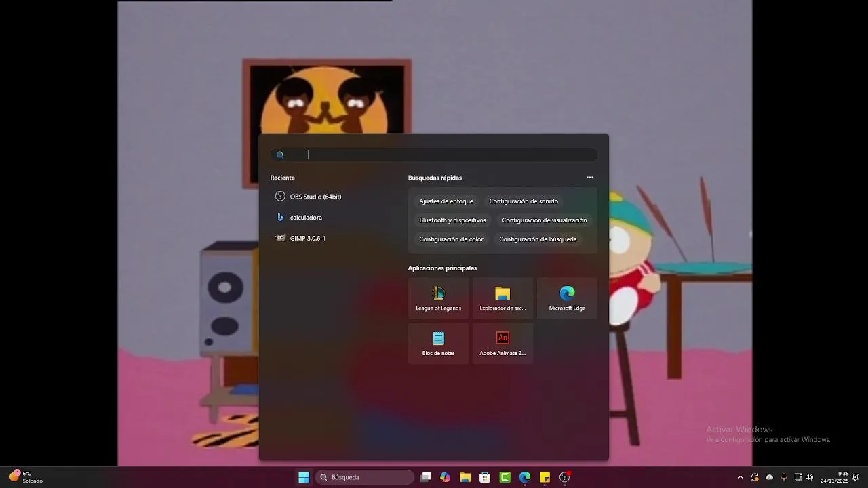Open the clock showing 9:38 24/11/2025
Screen dimensions: 868x488
click(834, 477)
